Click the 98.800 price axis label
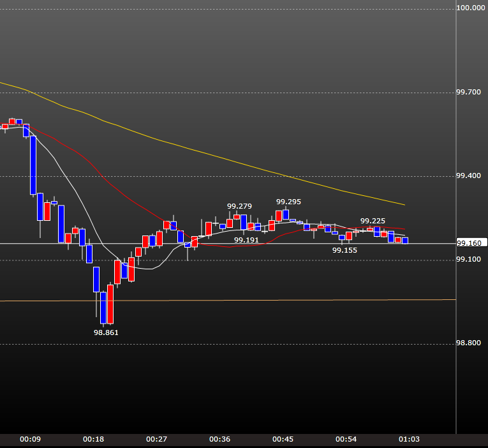Image resolution: width=488 pixels, height=448 pixels. 468,343
